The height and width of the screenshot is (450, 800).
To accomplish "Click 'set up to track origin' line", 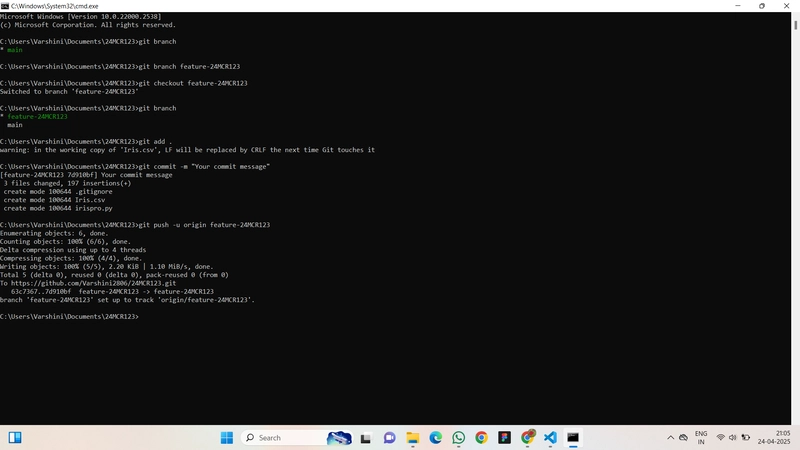I will click(x=127, y=300).
